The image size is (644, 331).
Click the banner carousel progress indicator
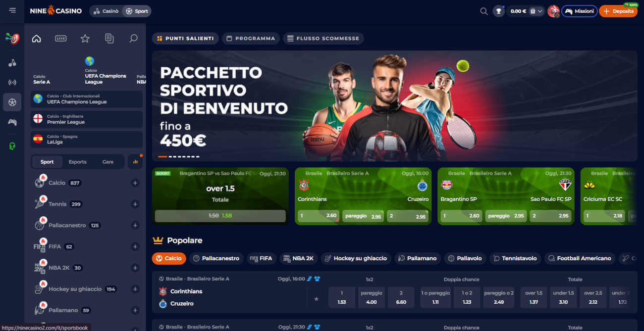179,156
